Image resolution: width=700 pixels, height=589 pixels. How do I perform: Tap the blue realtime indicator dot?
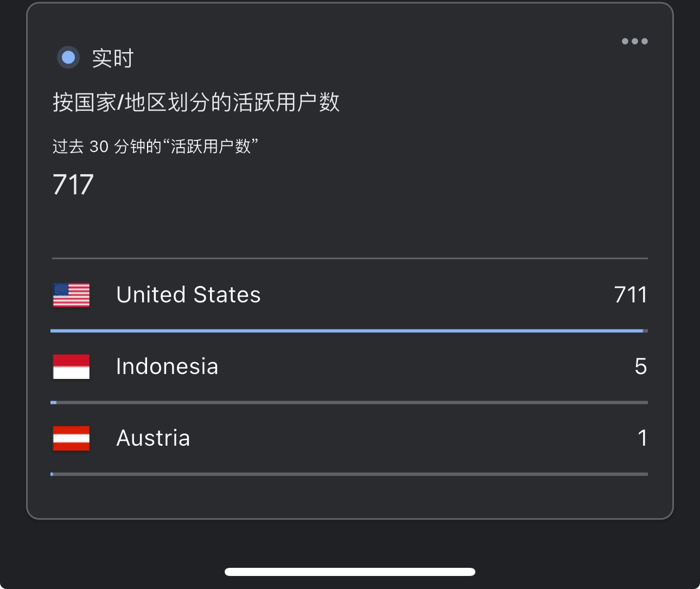[x=68, y=57]
